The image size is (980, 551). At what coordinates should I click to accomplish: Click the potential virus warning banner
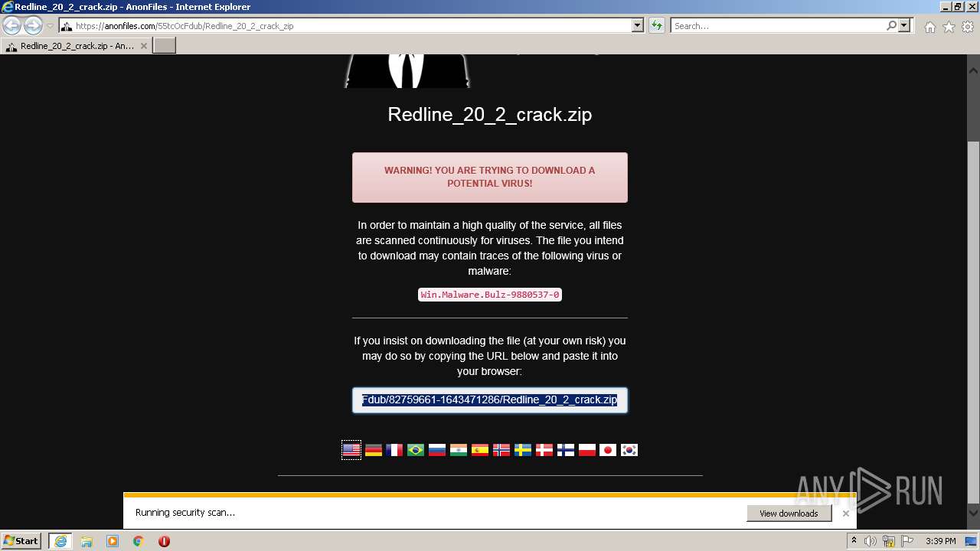coord(490,178)
